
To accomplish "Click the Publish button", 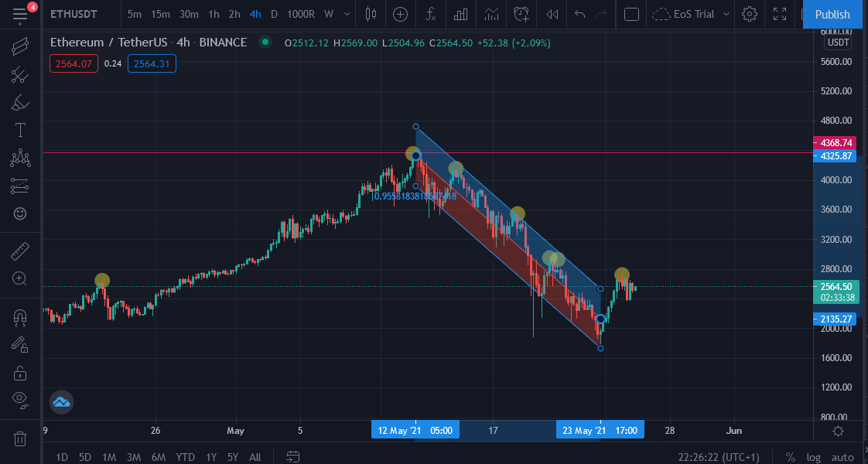I will [x=832, y=15].
